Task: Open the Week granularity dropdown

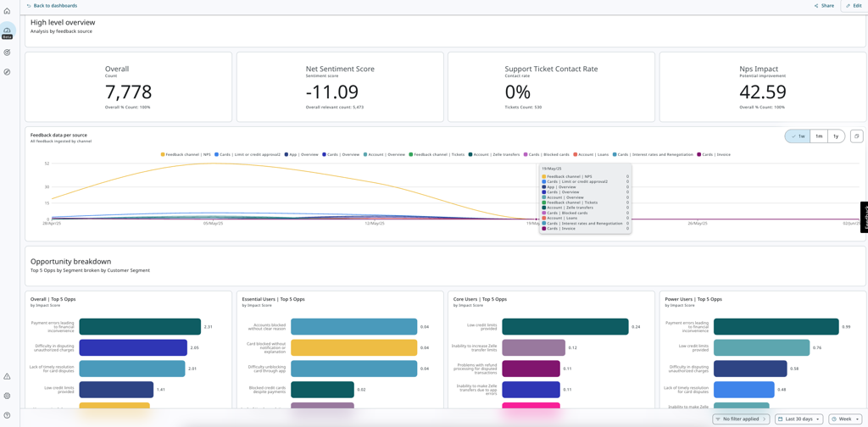Action: [844, 419]
